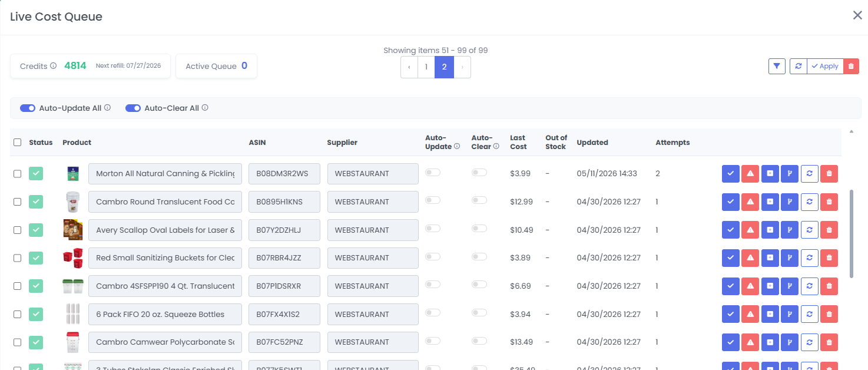The height and width of the screenshot is (370, 868).
Task: Click the 4814 credits value
Action: pos(75,66)
